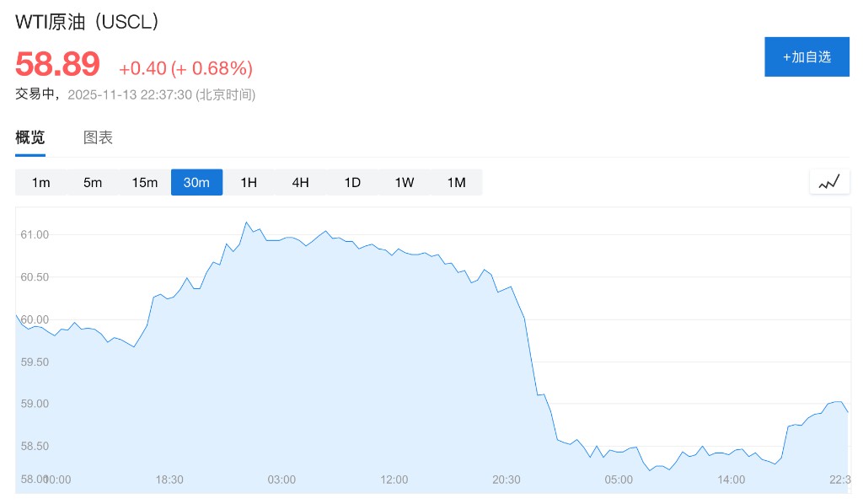Select the 15m interval
Screen dimensions: 863x504
tap(145, 183)
